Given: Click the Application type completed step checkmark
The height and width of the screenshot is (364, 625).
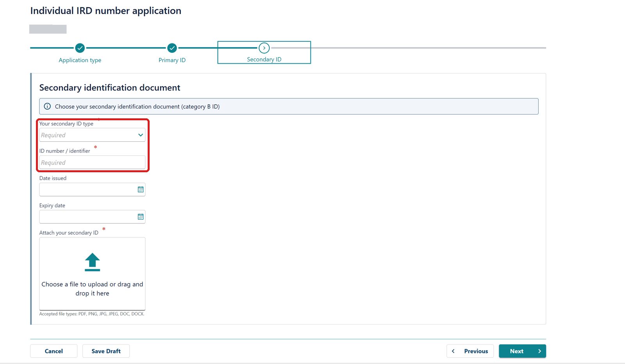Looking at the screenshot, I should tap(80, 48).
